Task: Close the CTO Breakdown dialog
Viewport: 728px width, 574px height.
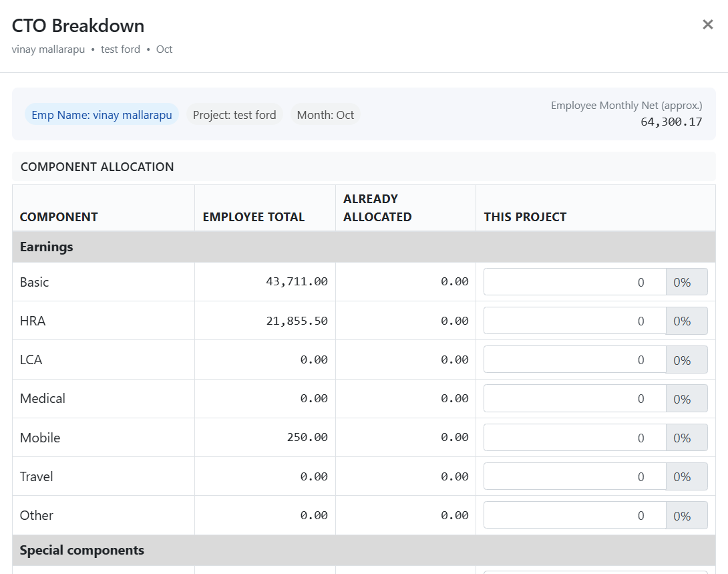Action: pyautogui.click(x=707, y=25)
